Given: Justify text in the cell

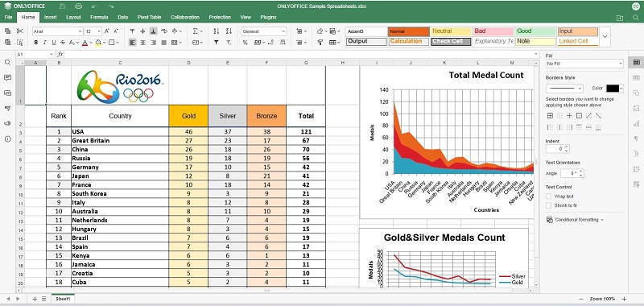Looking at the screenshot, I should [164, 43].
